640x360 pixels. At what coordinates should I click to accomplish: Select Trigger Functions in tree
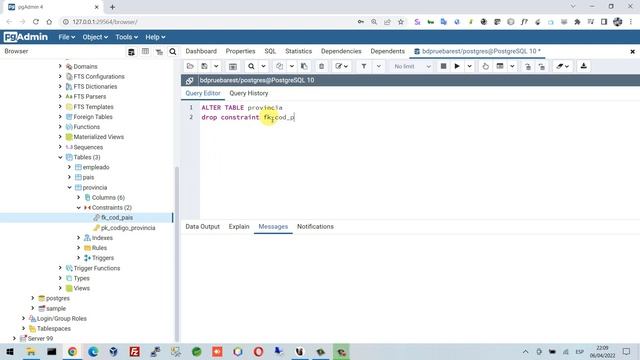(97, 268)
